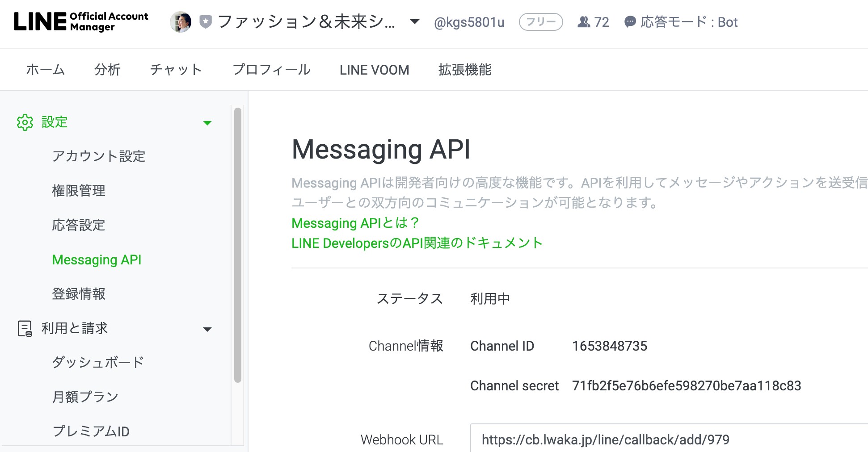868x452 pixels.
Task: Open the チャット tab
Action: click(x=176, y=70)
